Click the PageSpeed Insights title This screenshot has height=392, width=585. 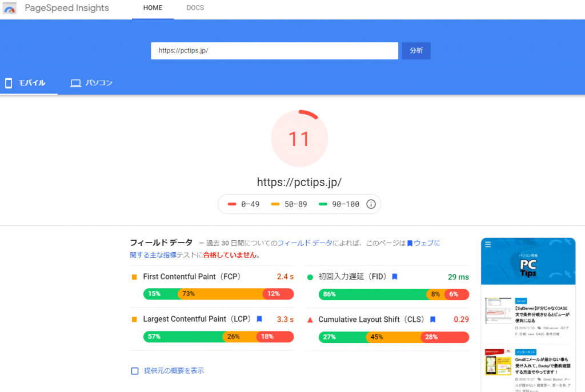click(67, 8)
